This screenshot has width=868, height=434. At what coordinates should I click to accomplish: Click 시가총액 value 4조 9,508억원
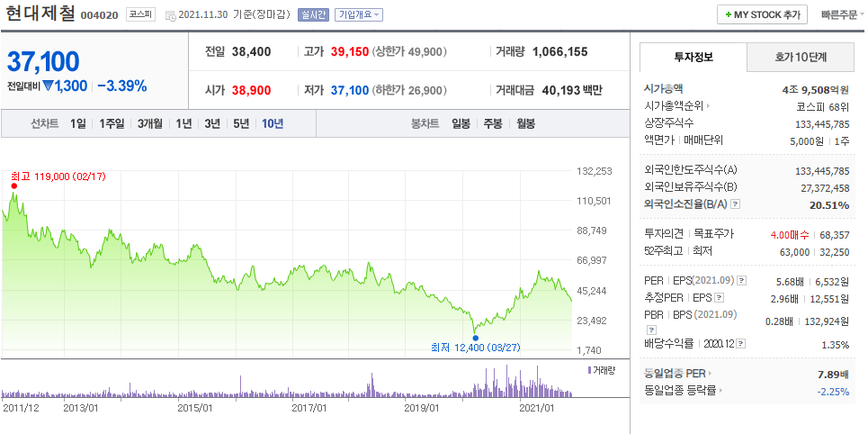pos(816,88)
